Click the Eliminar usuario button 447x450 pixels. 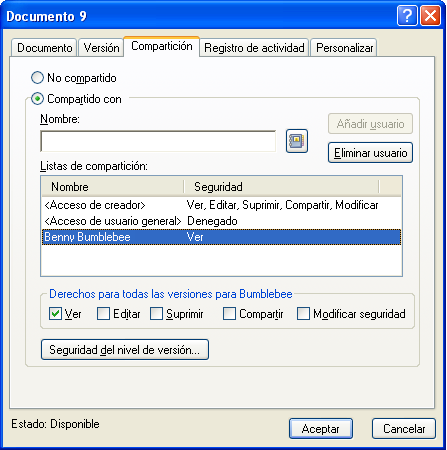point(370,153)
